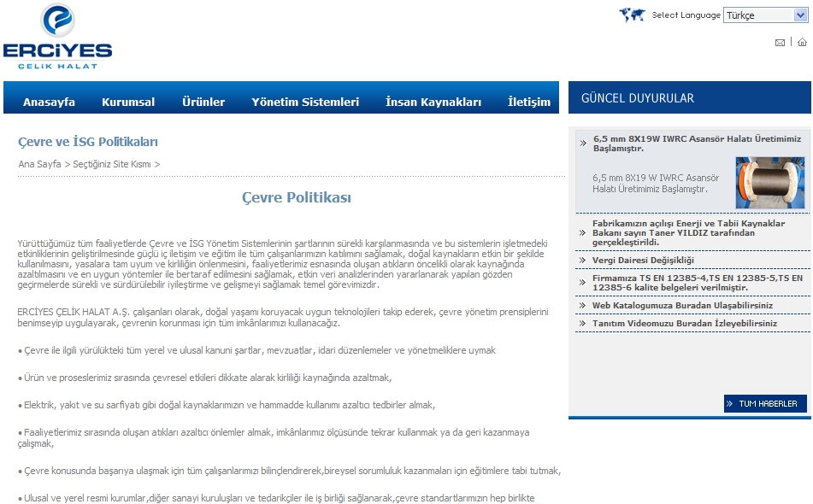813x504 pixels.
Task: Click the Erciyes Çelik Halat logo
Action: [57, 36]
